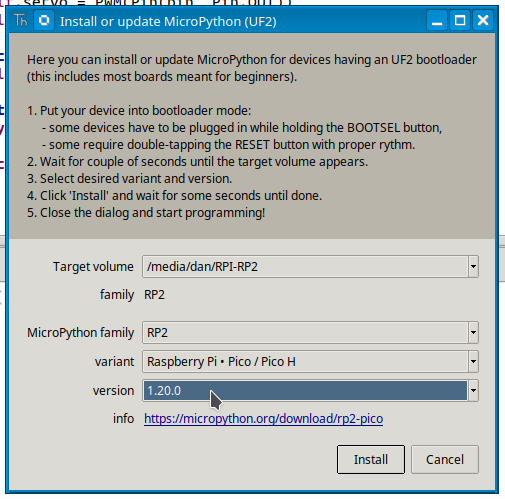Open the MicroPython family dropdown arrow
The image size is (505, 499).
pyautogui.click(x=473, y=332)
